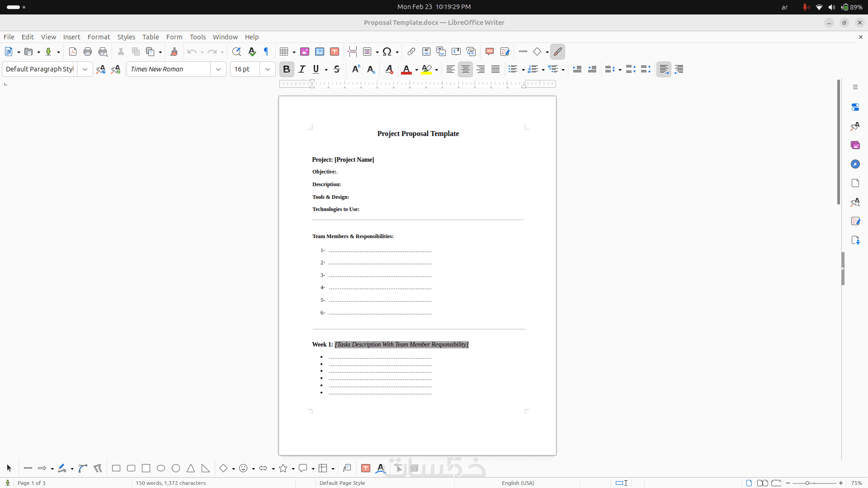868x488 pixels.
Task: Click the word count in status bar
Action: (170, 483)
